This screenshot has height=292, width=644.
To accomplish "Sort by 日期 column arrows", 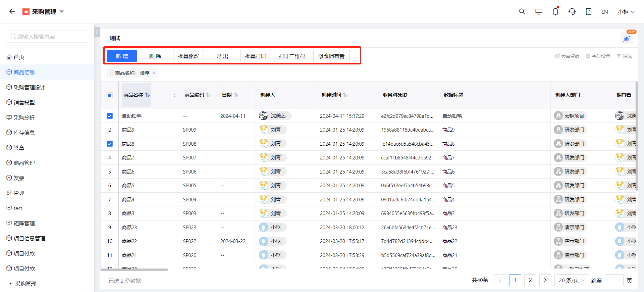I will (x=236, y=95).
